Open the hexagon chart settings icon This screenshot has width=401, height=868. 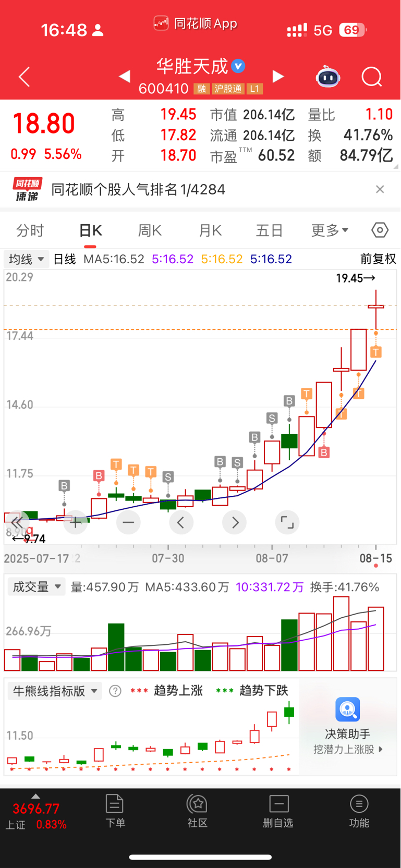click(380, 230)
